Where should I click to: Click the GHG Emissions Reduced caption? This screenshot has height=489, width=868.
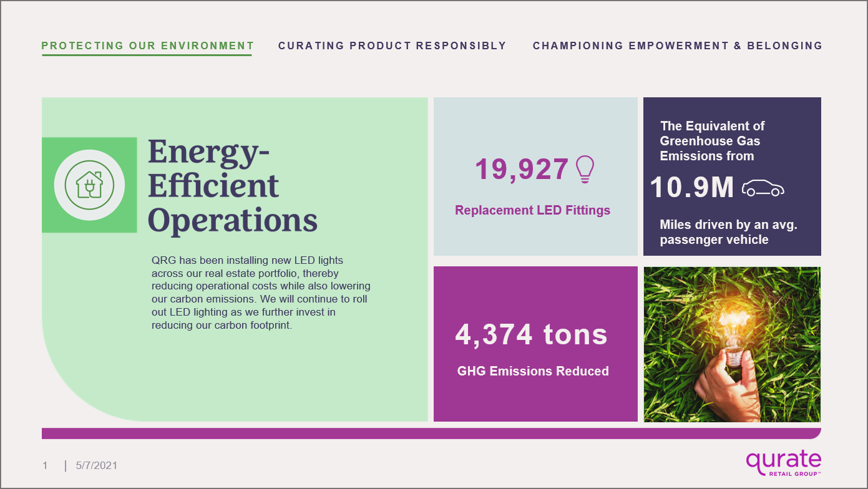(533, 371)
